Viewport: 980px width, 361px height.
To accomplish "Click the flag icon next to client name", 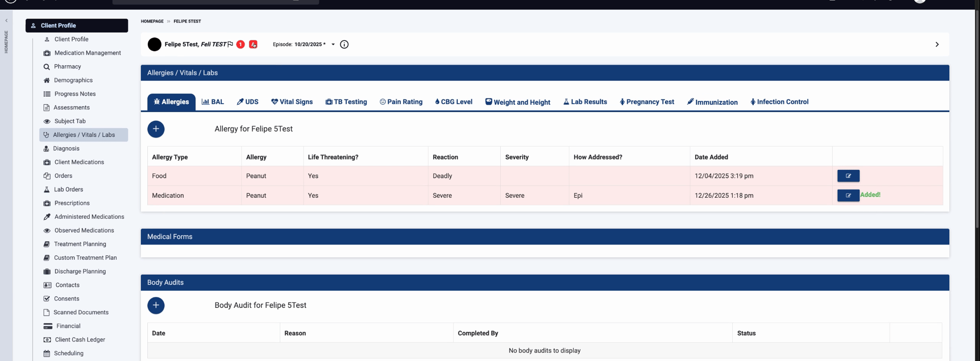I will 230,44.
